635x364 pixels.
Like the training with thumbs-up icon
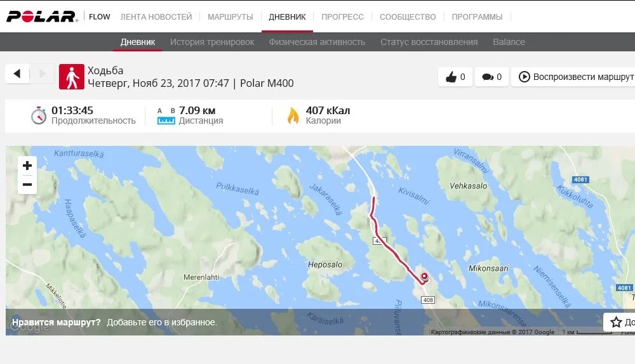(x=455, y=77)
